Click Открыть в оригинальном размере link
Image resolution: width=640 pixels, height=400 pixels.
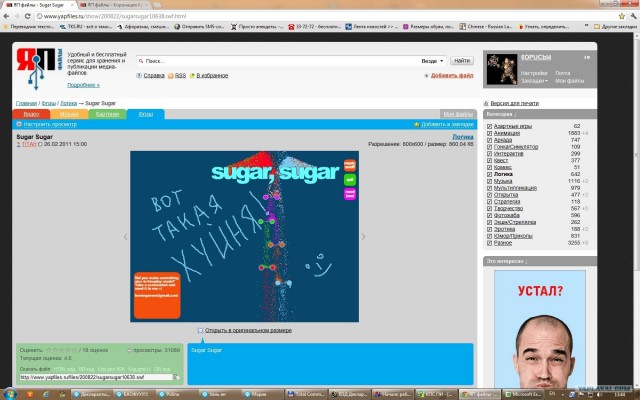click(x=248, y=330)
